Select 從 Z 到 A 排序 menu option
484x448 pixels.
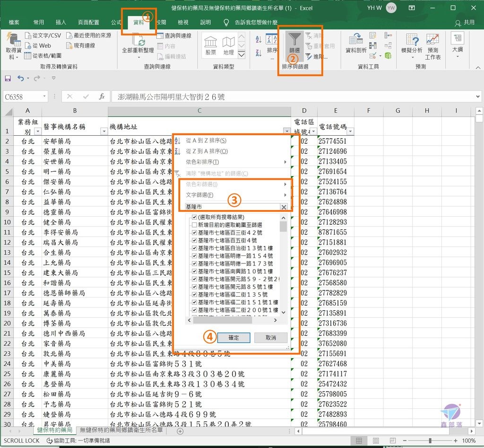point(207,151)
